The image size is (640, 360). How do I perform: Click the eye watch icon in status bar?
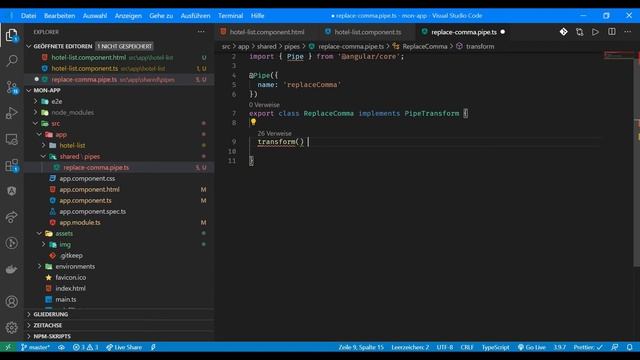tap(61, 347)
